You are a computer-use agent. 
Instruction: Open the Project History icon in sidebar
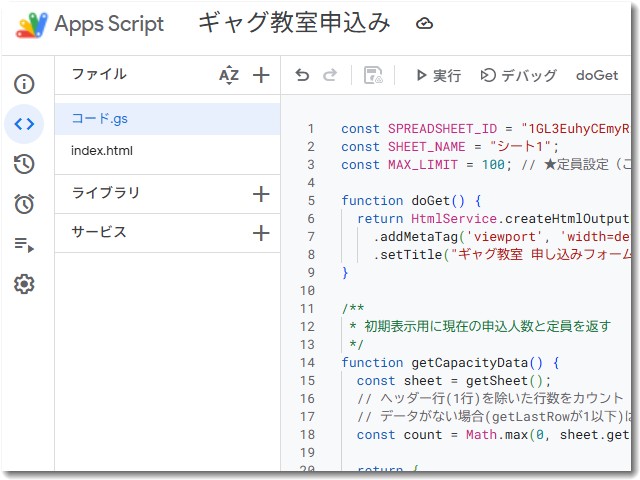click(x=24, y=164)
